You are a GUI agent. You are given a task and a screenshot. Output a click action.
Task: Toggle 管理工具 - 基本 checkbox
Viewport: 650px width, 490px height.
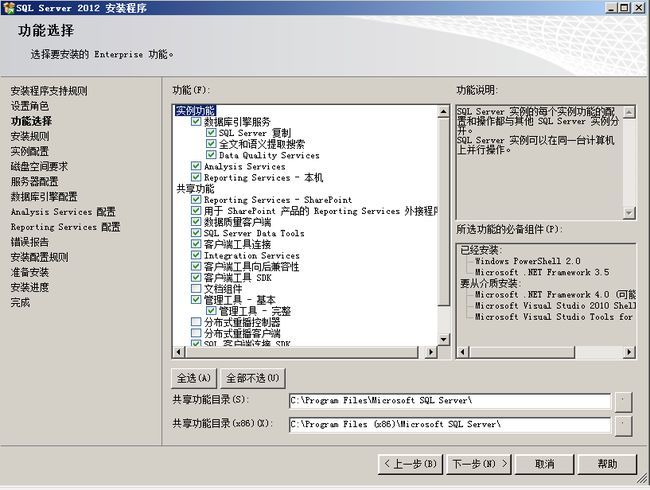point(196,300)
